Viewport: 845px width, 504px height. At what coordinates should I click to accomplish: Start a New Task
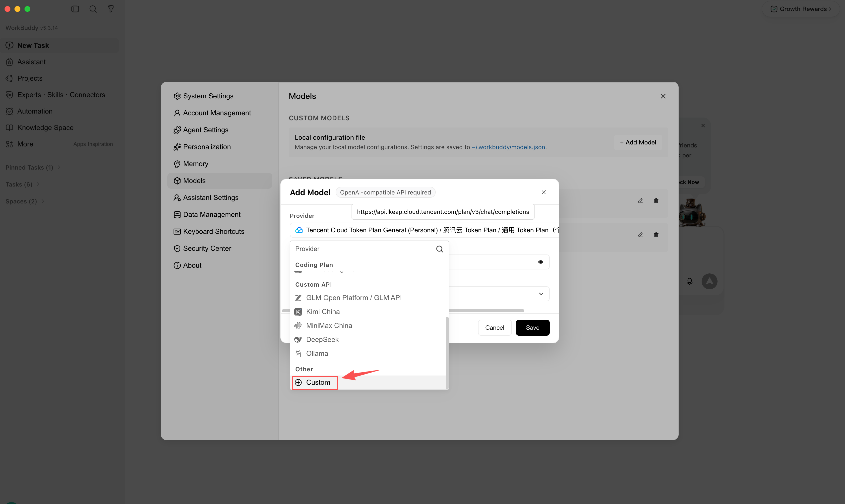60,45
